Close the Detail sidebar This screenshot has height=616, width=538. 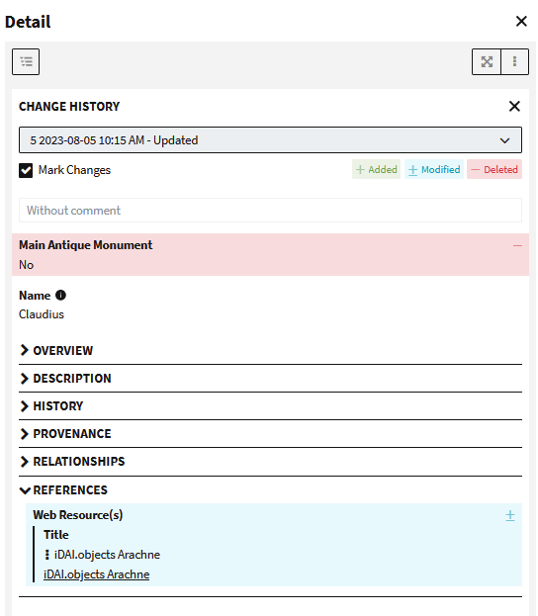point(521,21)
